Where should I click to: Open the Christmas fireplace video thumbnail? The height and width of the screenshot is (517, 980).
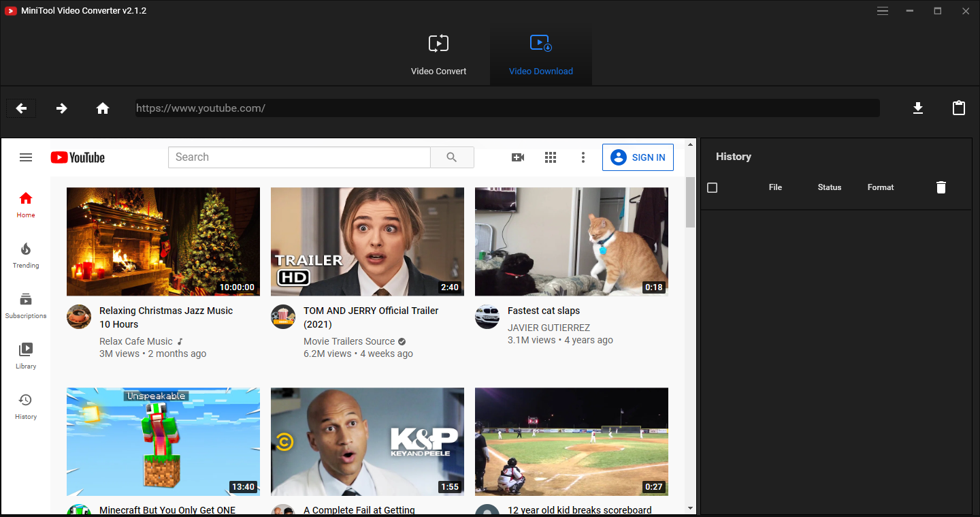coord(163,242)
